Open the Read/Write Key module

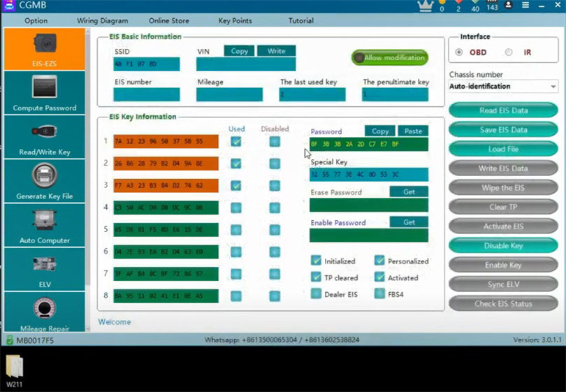[45, 137]
